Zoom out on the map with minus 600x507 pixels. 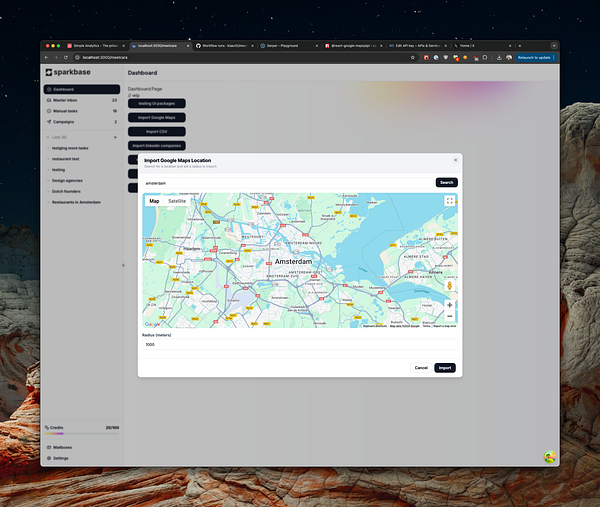click(x=450, y=316)
